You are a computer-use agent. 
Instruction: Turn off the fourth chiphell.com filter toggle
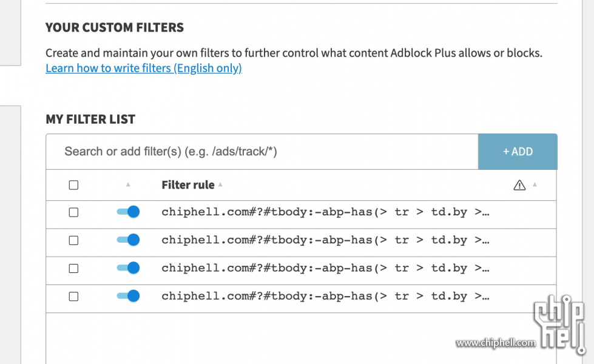pos(128,296)
